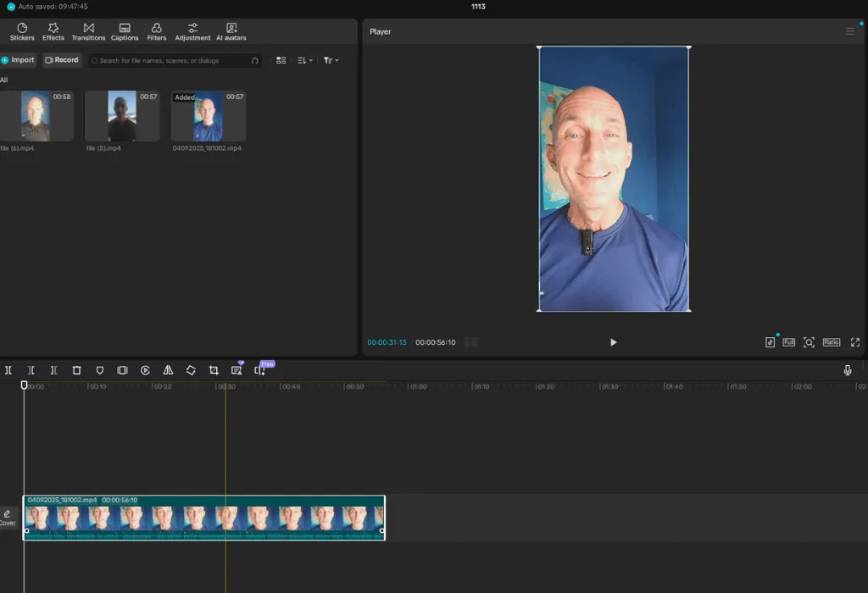Open the media sort dropdown
Image resolution: width=868 pixels, height=593 pixels.
(305, 61)
